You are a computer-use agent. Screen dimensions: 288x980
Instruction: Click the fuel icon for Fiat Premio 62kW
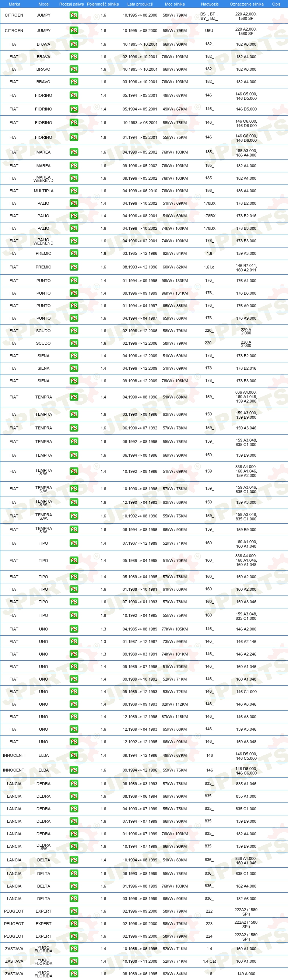point(74,253)
